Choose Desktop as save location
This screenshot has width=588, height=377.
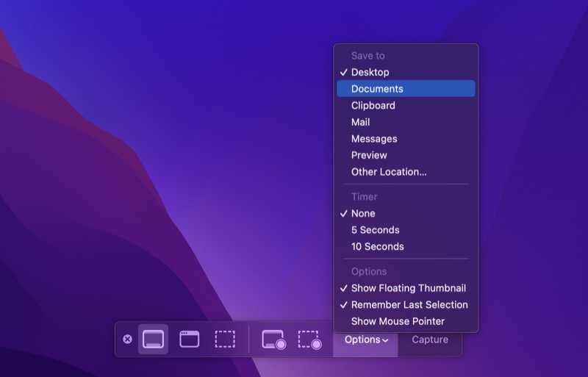tap(406, 72)
